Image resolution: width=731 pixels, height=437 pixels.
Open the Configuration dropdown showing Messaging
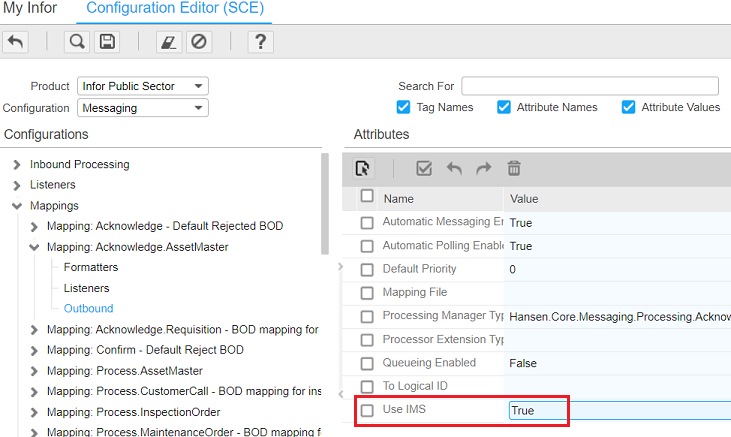pos(142,108)
